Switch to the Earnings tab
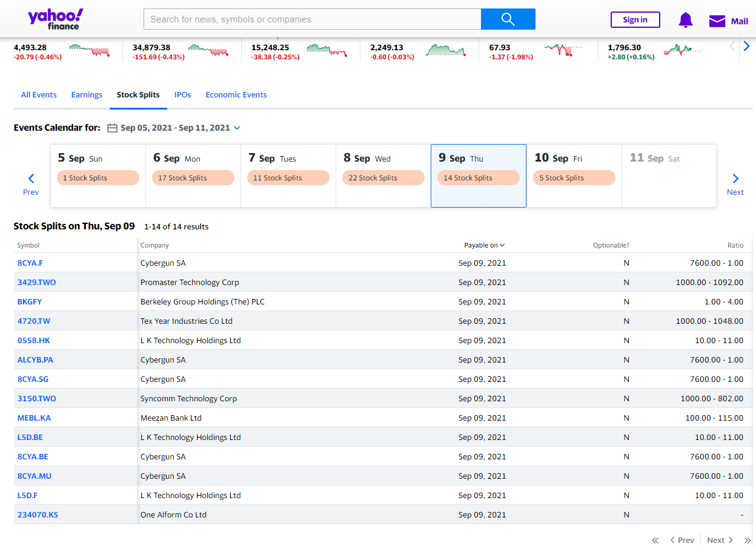This screenshot has width=756, height=555. click(87, 95)
